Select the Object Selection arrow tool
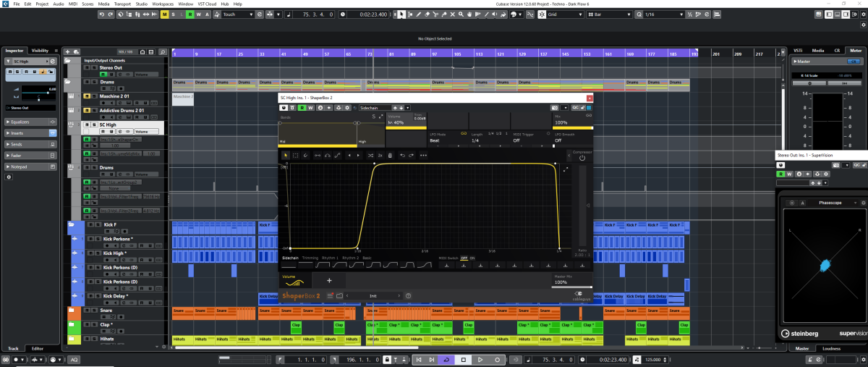 click(x=401, y=14)
